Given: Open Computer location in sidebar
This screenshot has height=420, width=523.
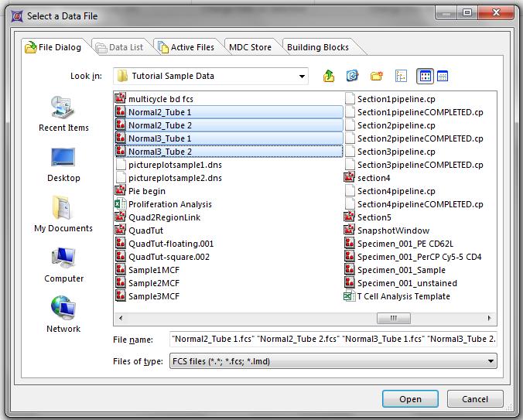Looking at the screenshot, I should (63, 265).
